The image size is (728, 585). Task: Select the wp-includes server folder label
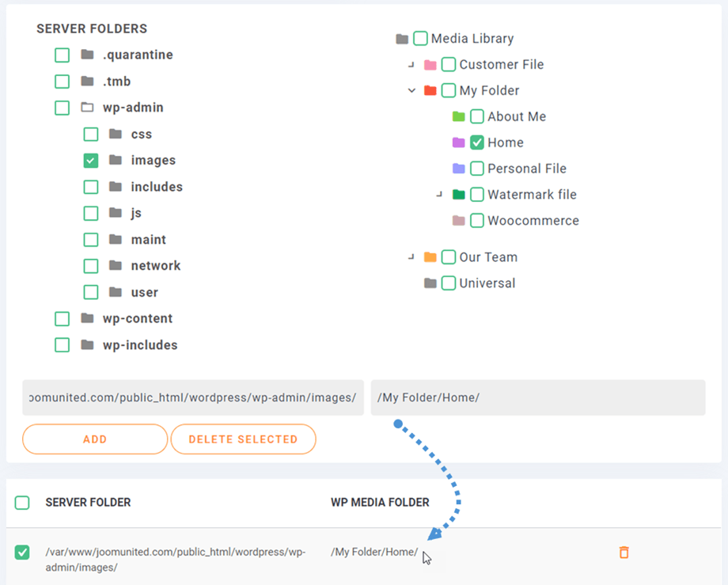[140, 345]
